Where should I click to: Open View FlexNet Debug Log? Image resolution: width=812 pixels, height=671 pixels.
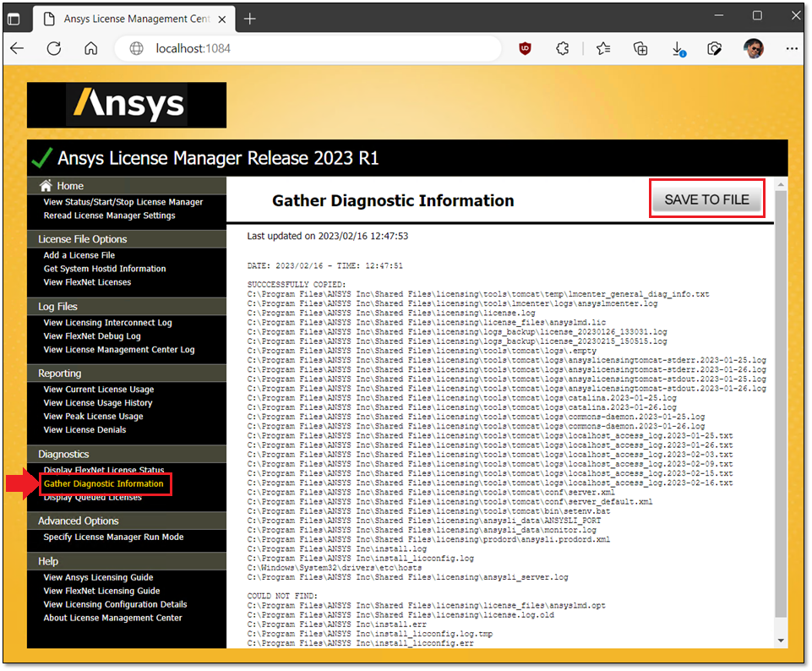point(92,336)
